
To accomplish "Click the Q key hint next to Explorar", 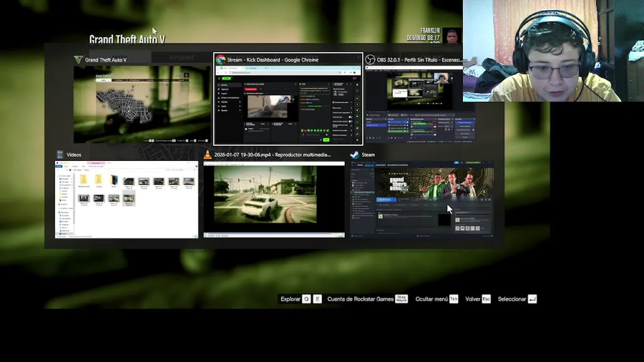I will [x=306, y=299].
